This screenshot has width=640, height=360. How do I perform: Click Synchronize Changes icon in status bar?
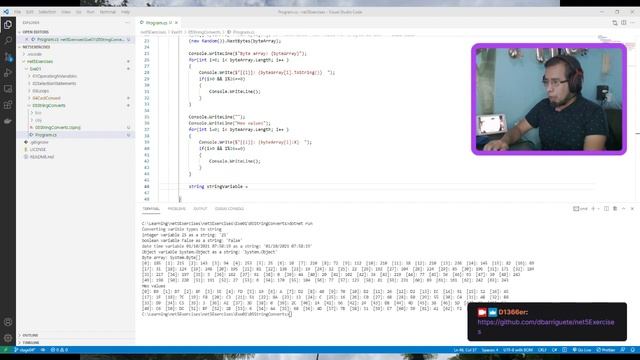click(43, 350)
